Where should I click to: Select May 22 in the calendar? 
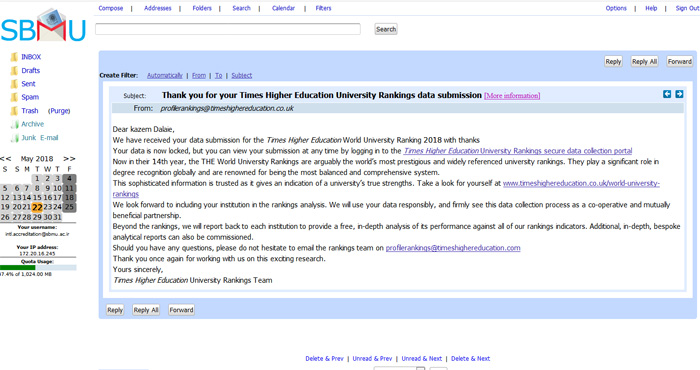point(37,207)
